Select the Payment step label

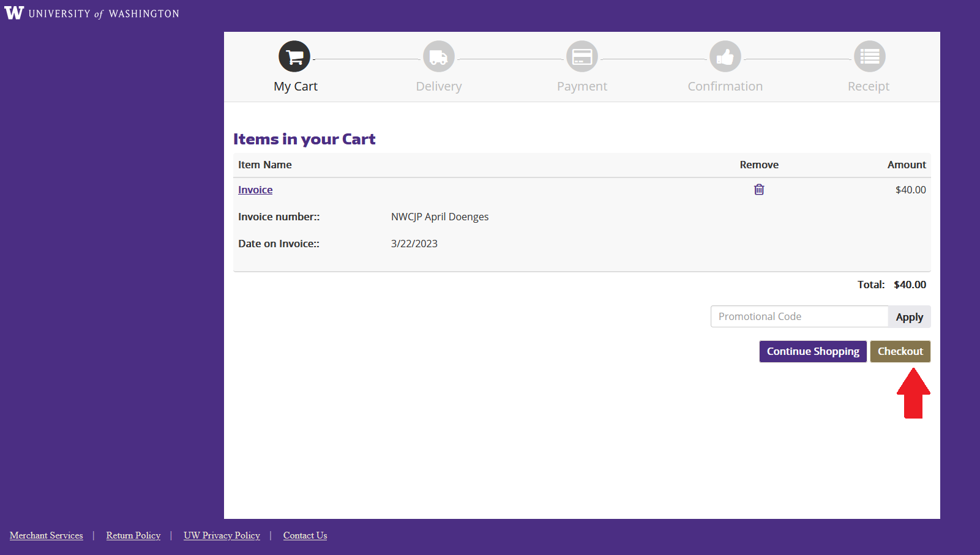click(582, 86)
